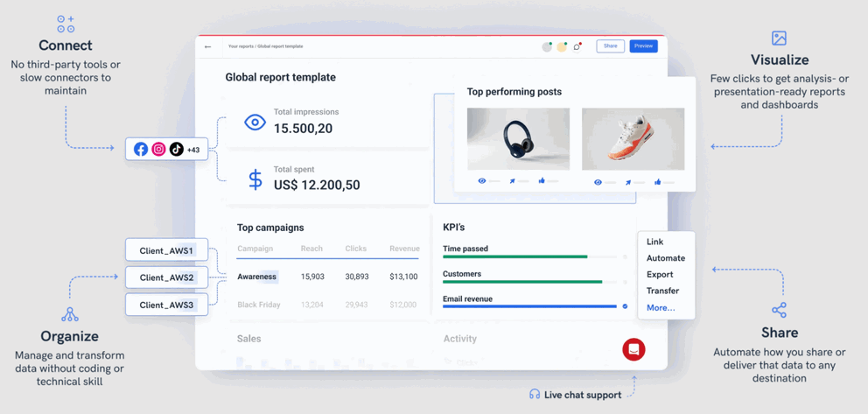Click the back arrow in the report header
This screenshot has width=868, height=414.
pos(207,46)
